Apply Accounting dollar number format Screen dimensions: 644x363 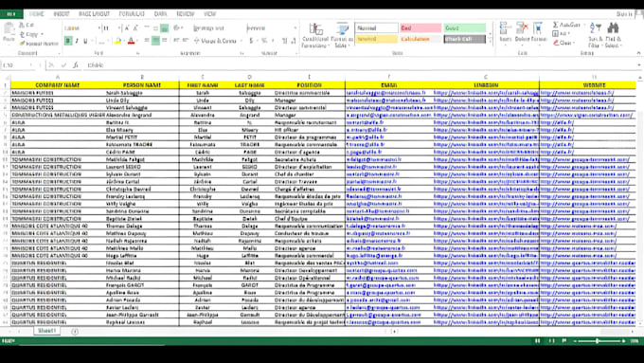point(251,41)
